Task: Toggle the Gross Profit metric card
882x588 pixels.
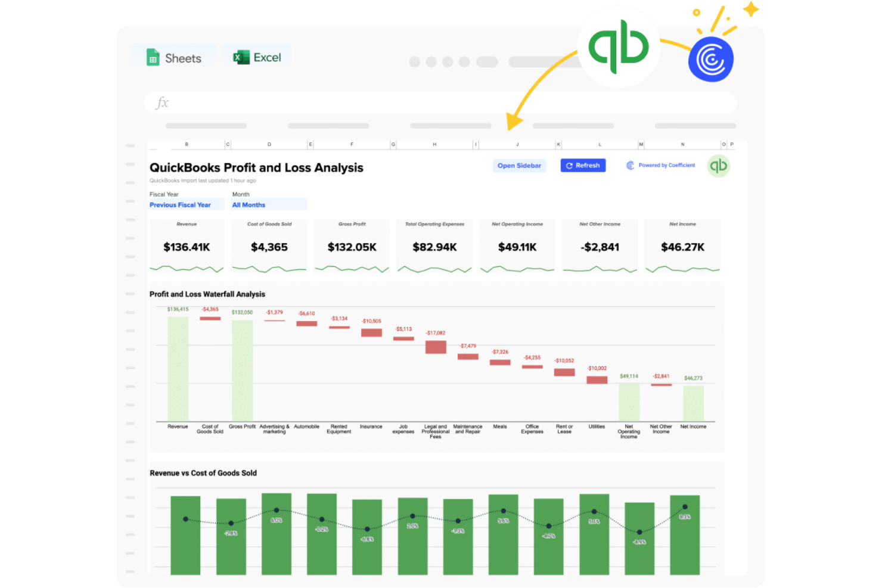Action: point(352,245)
